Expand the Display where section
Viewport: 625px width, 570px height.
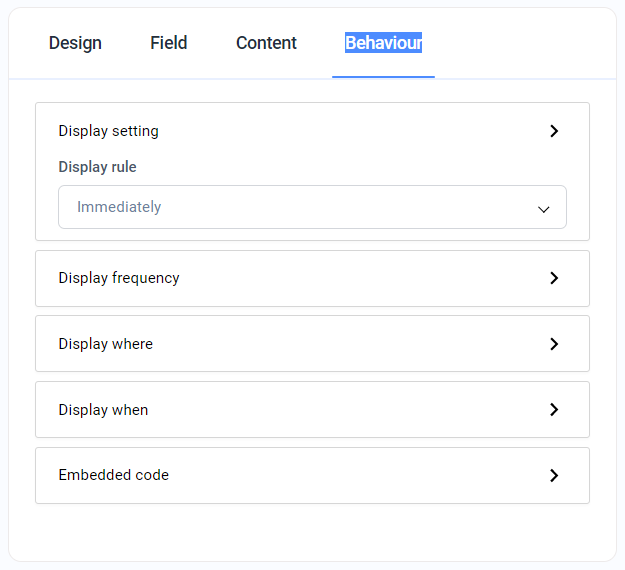pos(106,344)
